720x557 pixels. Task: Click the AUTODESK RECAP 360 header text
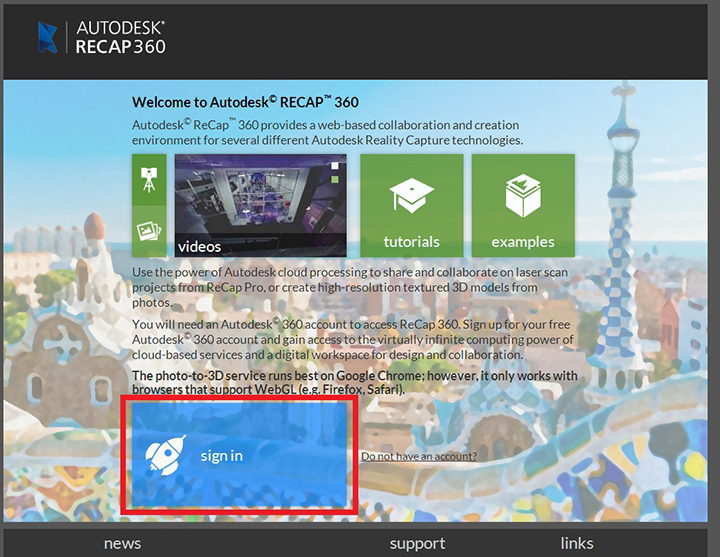120,37
